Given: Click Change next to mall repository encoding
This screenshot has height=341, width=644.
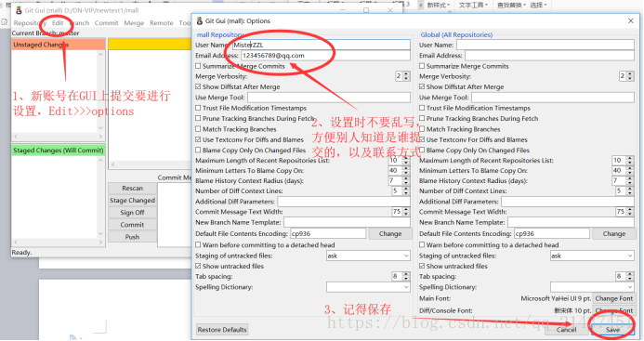Looking at the screenshot, I should click(x=390, y=234).
